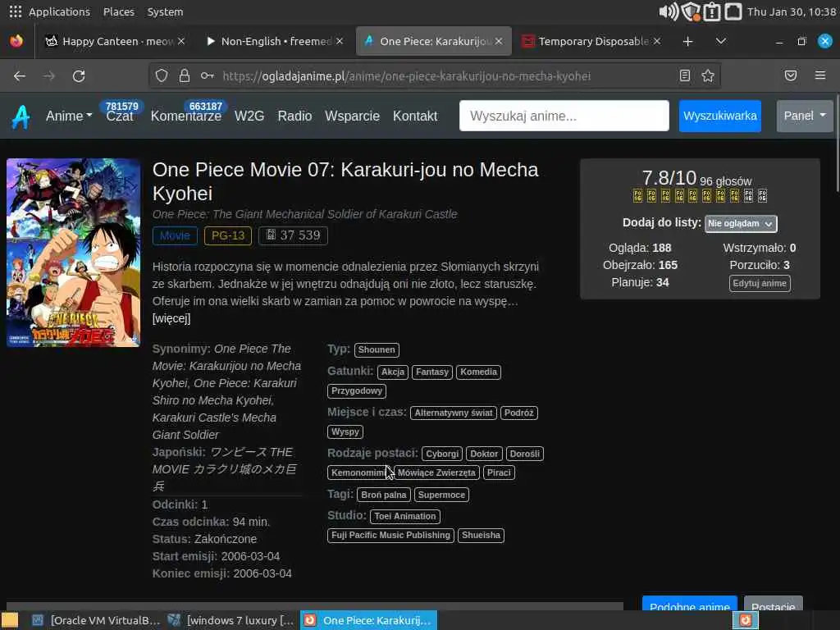Open the Applications grid icon in top panel
840x630 pixels.
(16, 11)
